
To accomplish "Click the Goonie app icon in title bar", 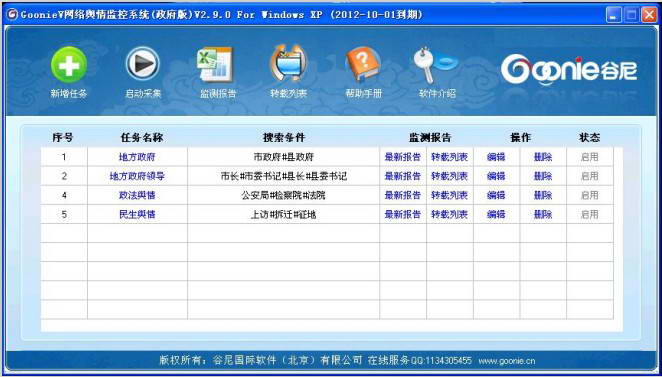I will [13, 14].
